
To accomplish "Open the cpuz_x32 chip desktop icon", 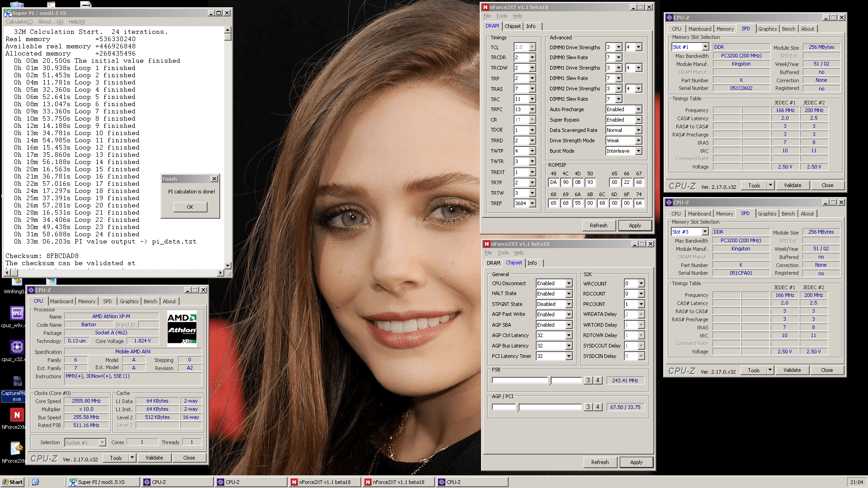I will (x=17, y=347).
